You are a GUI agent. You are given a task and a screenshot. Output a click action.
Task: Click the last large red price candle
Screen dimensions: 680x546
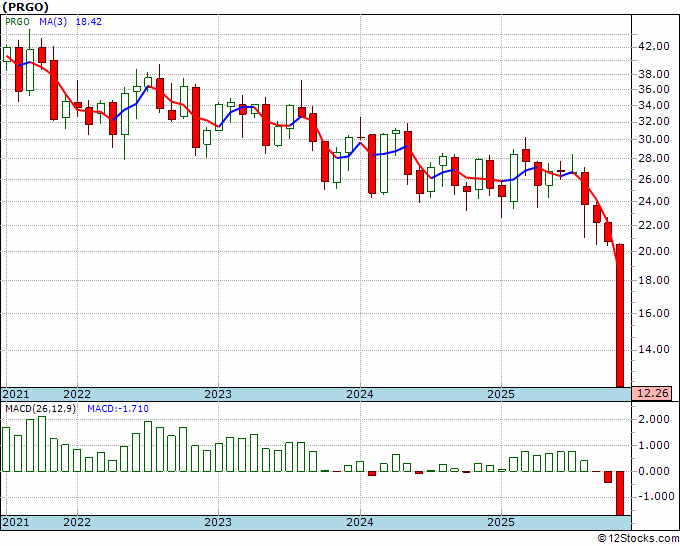click(x=620, y=315)
